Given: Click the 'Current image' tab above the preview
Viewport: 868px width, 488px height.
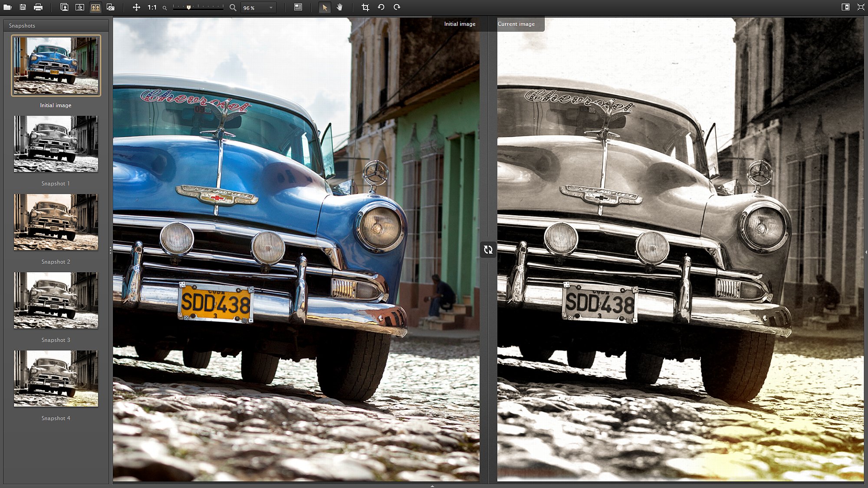Looking at the screenshot, I should coord(516,24).
